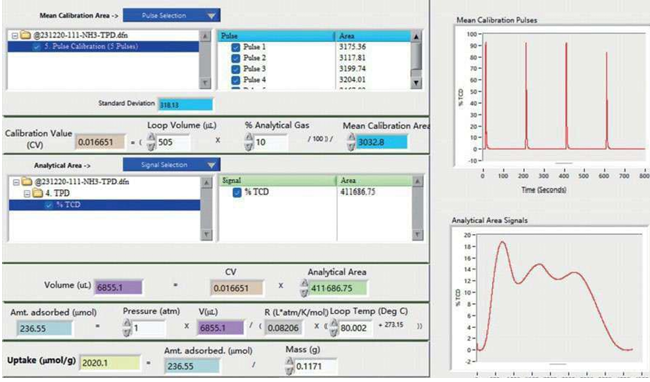The image size is (650, 382).
Task: Click the % TCD signal area value 411686.75
Action: point(358,192)
